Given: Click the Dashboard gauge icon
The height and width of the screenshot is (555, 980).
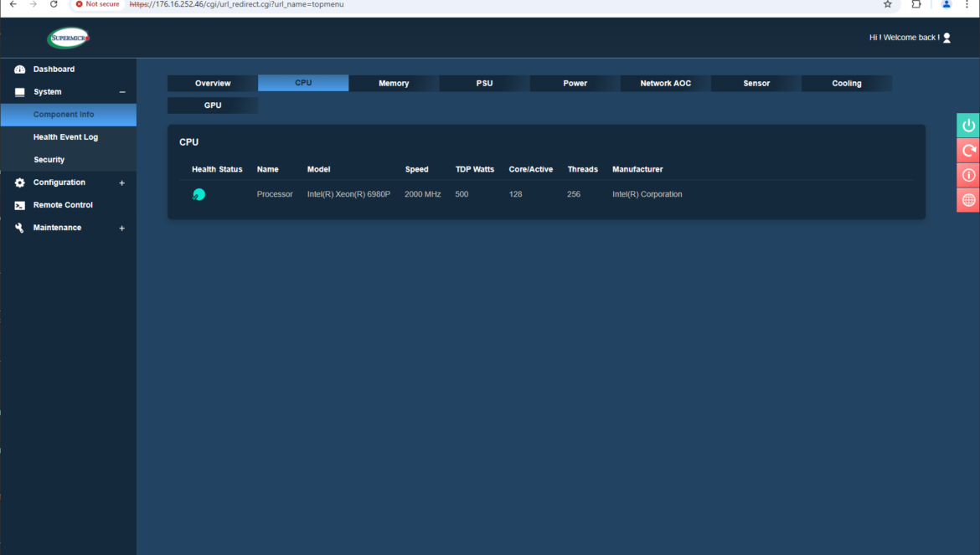Looking at the screenshot, I should [x=20, y=69].
